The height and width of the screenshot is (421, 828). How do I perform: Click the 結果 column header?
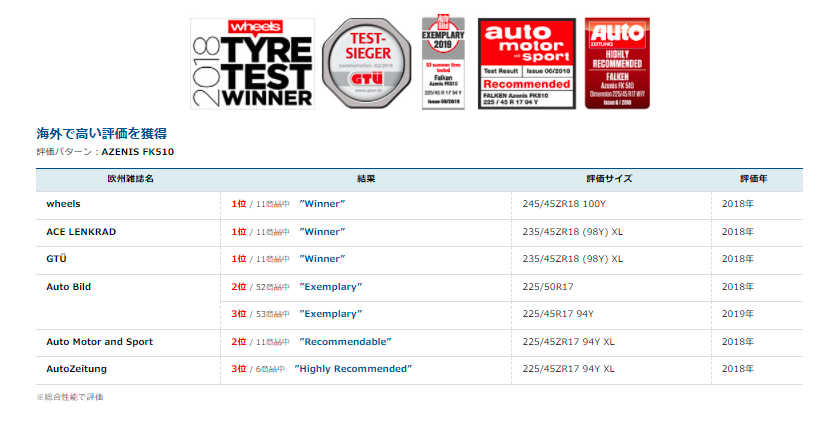(x=365, y=179)
